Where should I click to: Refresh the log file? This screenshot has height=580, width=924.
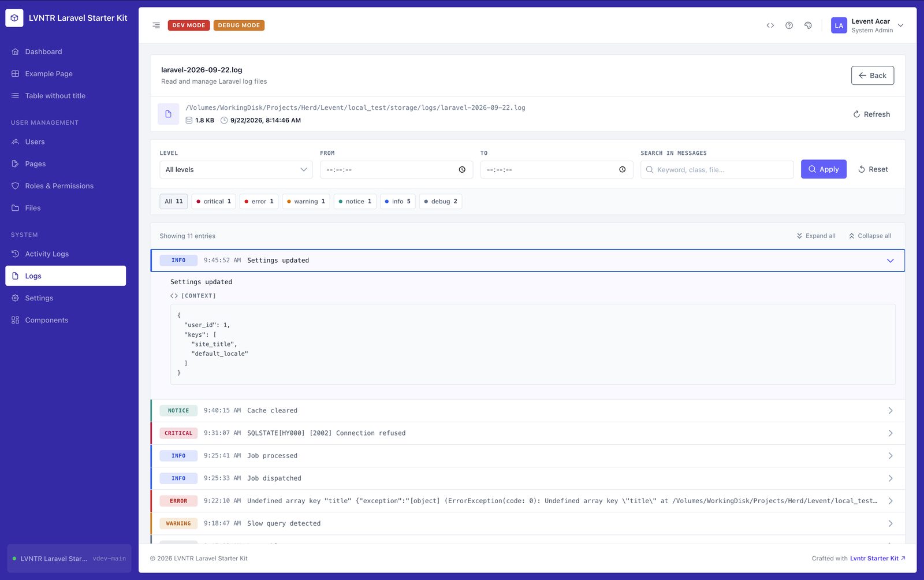(871, 114)
